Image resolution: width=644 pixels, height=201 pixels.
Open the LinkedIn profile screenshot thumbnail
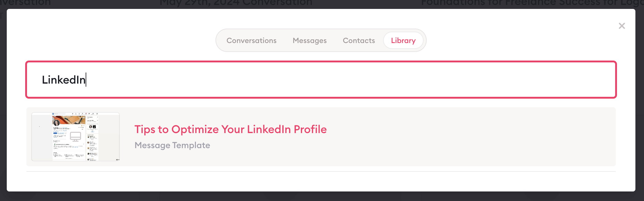tap(76, 137)
